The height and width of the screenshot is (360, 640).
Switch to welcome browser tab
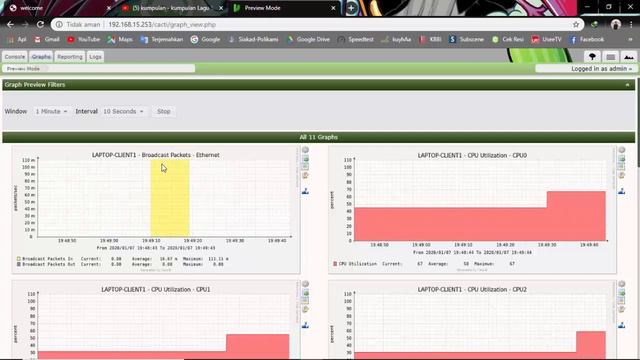click(59, 8)
